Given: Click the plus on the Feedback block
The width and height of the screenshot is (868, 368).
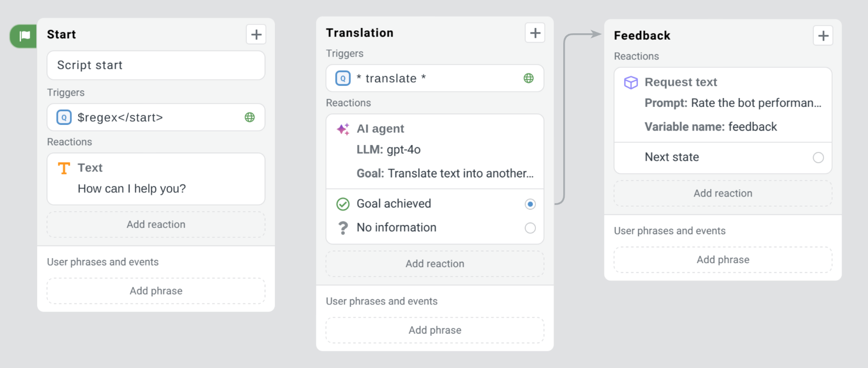Looking at the screenshot, I should coord(823,35).
